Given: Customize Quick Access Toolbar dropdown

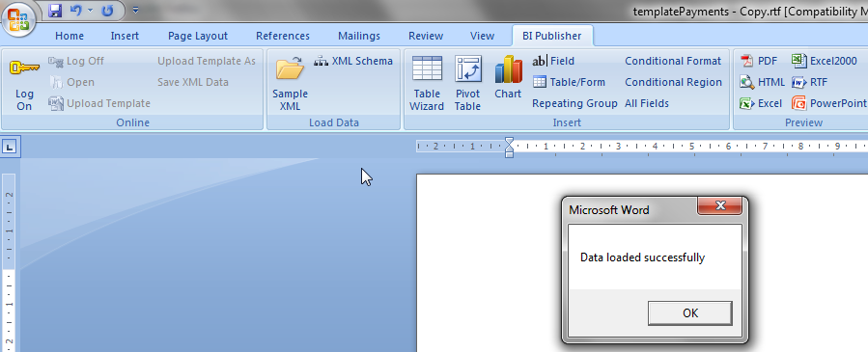Looking at the screenshot, I should click(136, 10).
